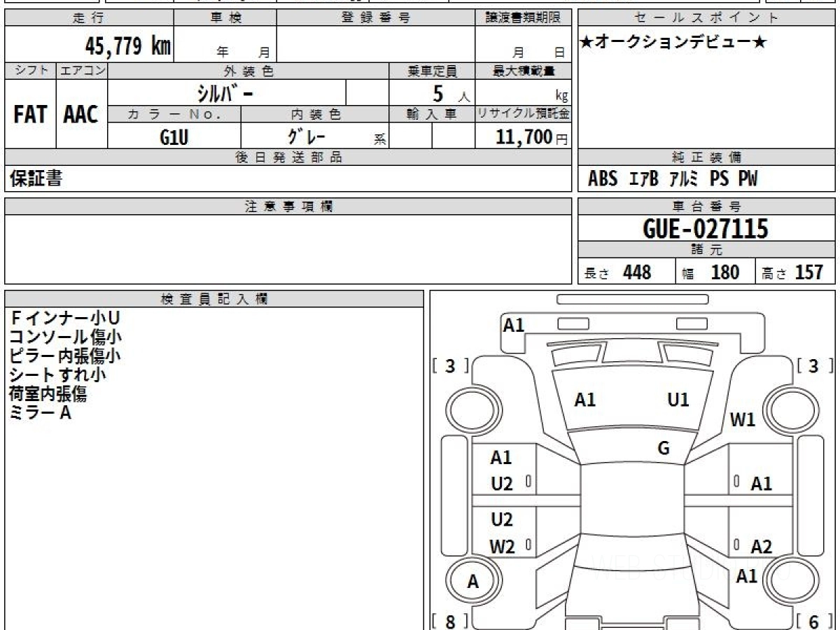Click the 輸入車 header
The width and height of the screenshot is (840, 630).
click(x=432, y=114)
